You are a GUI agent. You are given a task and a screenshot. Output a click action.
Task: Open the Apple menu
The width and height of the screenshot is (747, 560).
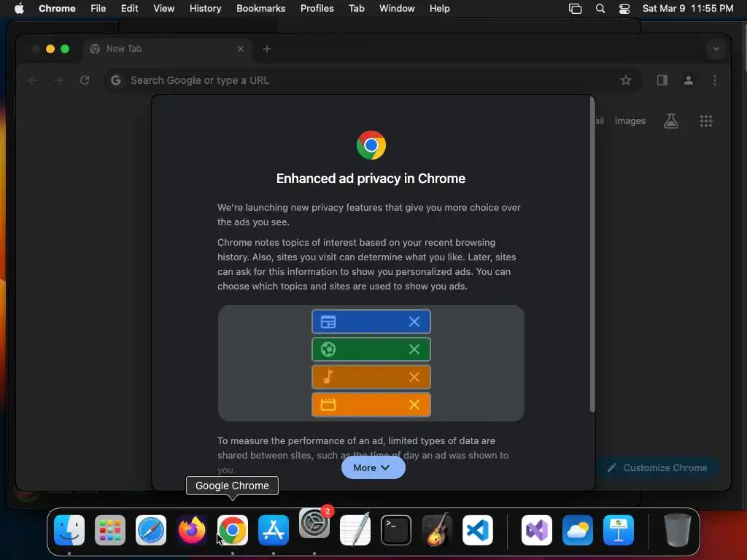[19, 9]
